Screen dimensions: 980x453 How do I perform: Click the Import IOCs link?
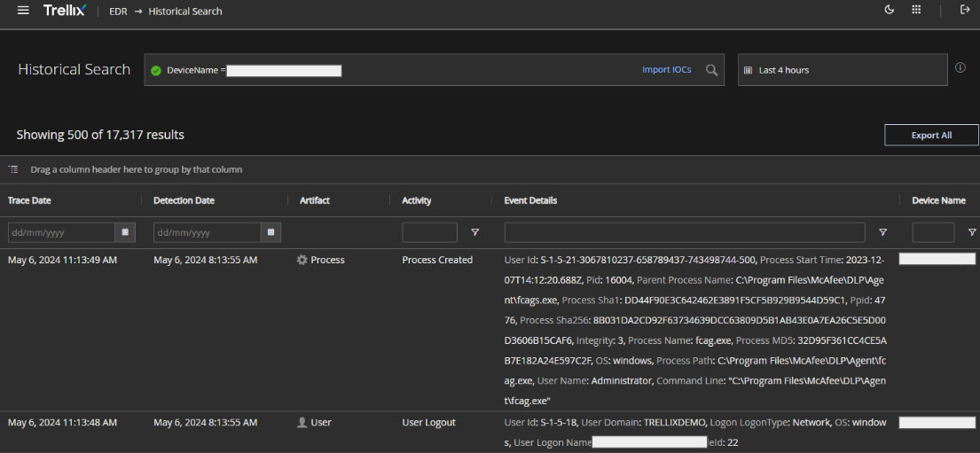666,70
